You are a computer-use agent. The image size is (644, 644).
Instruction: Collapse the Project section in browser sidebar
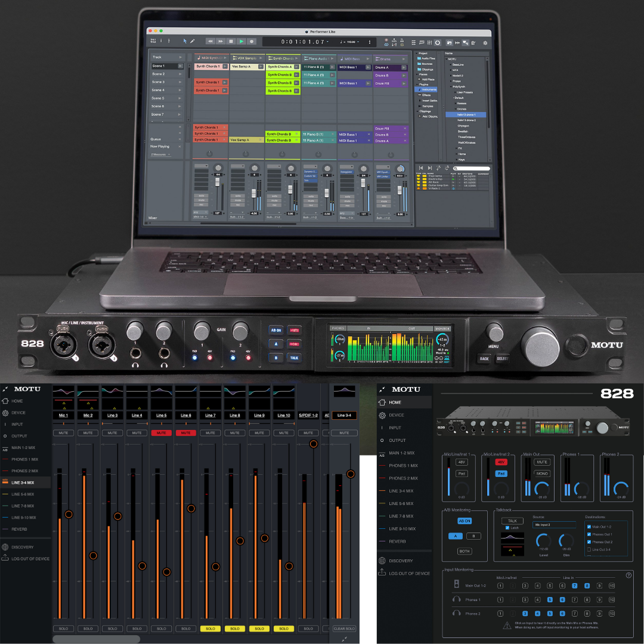click(x=416, y=54)
